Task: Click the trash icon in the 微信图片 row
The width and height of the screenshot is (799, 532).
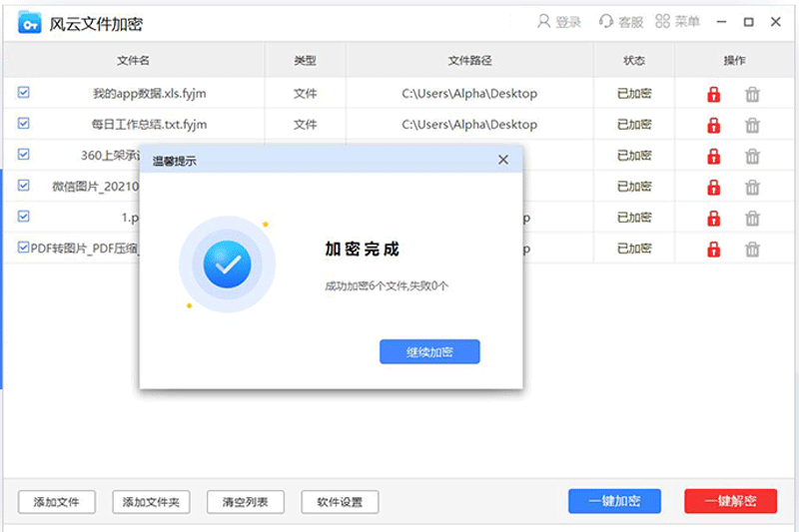Action: (752, 187)
